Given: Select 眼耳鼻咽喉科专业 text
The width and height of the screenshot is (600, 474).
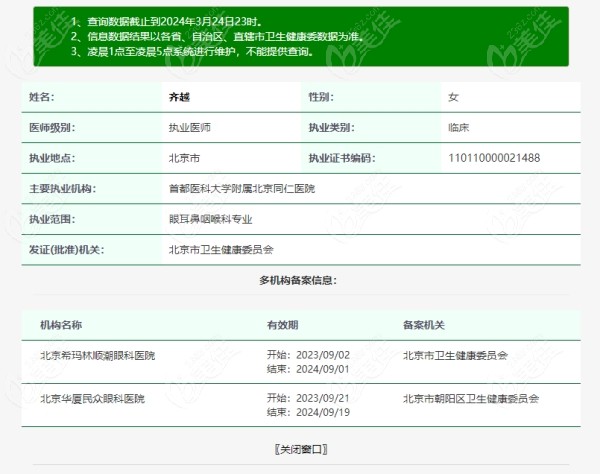Looking at the screenshot, I should [210, 219].
